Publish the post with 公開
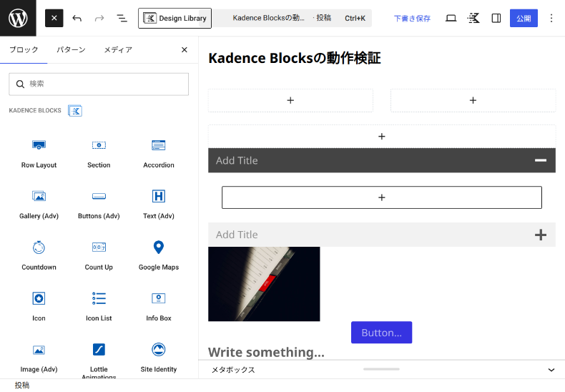This screenshot has width=565, height=392. (524, 18)
